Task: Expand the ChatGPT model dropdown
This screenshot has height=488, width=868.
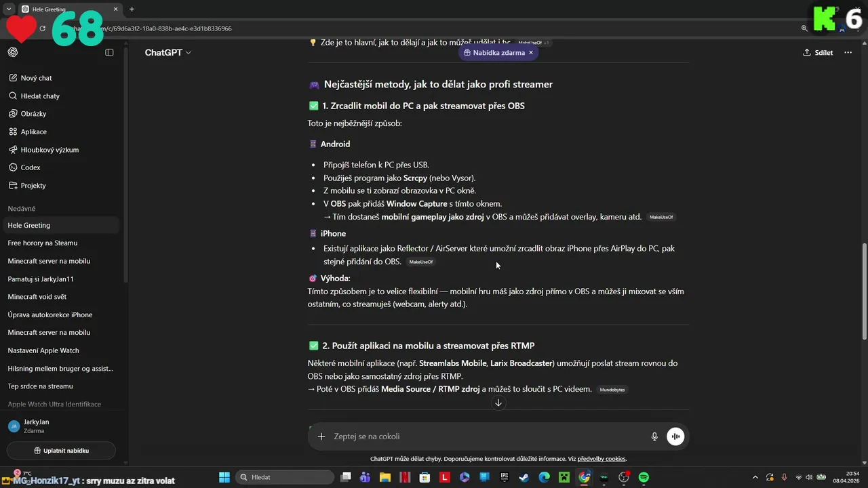Action: 167,52
